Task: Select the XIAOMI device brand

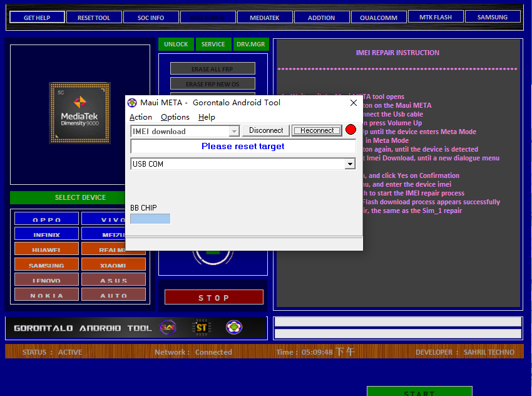Action: click(114, 264)
